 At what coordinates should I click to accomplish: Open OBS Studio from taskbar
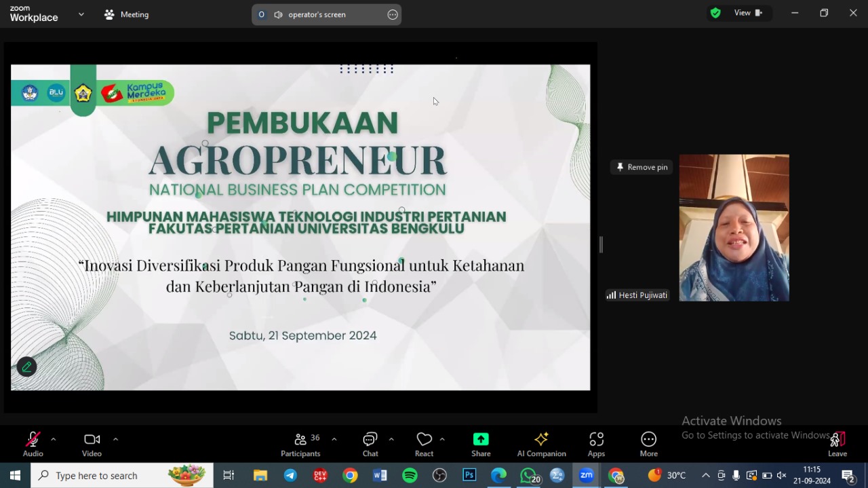coord(439,475)
